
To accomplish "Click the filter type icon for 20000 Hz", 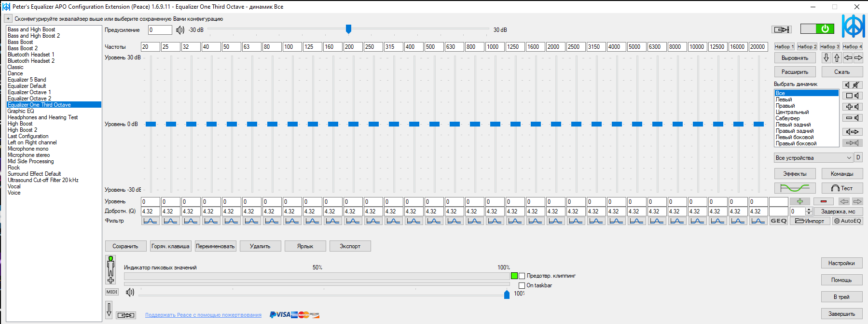I will click(x=758, y=221).
